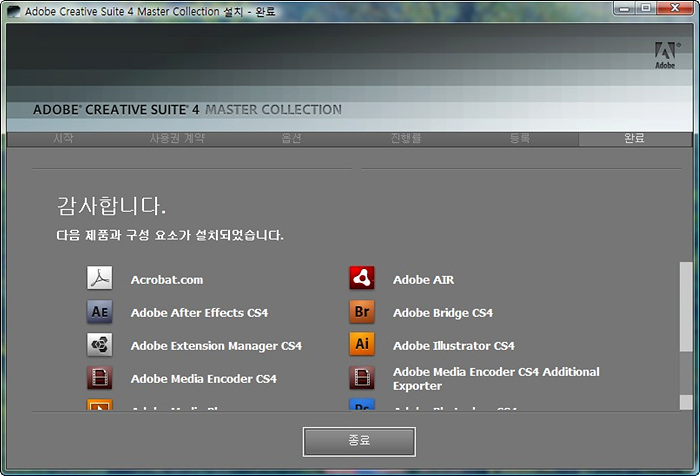Click the Adobe logo in the header
The image size is (700, 476).
tap(666, 55)
